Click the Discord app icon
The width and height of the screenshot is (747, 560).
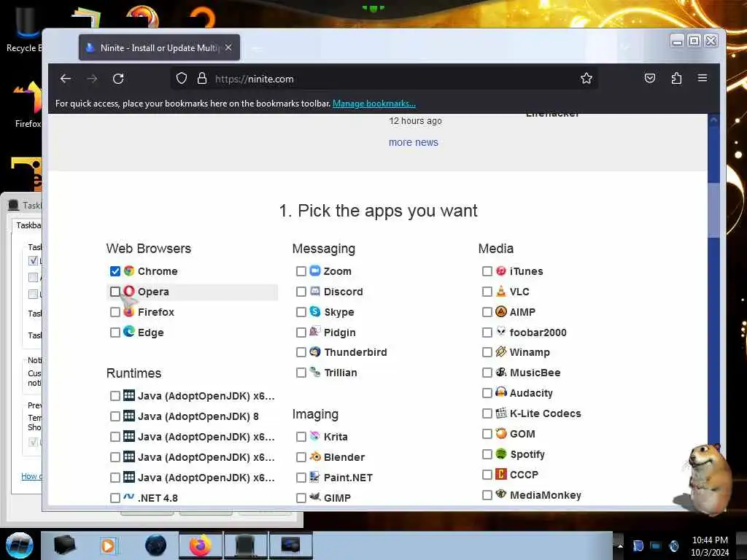tap(315, 291)
